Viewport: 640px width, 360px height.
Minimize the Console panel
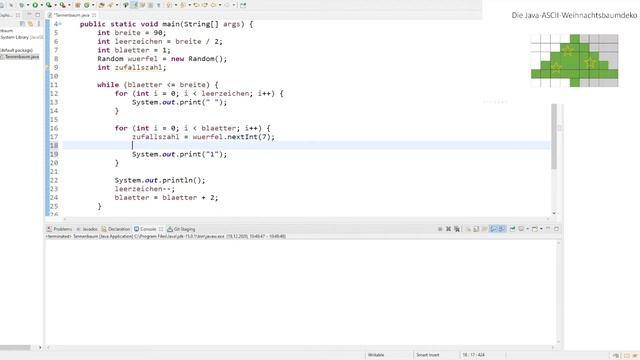[x=548, y=229]
